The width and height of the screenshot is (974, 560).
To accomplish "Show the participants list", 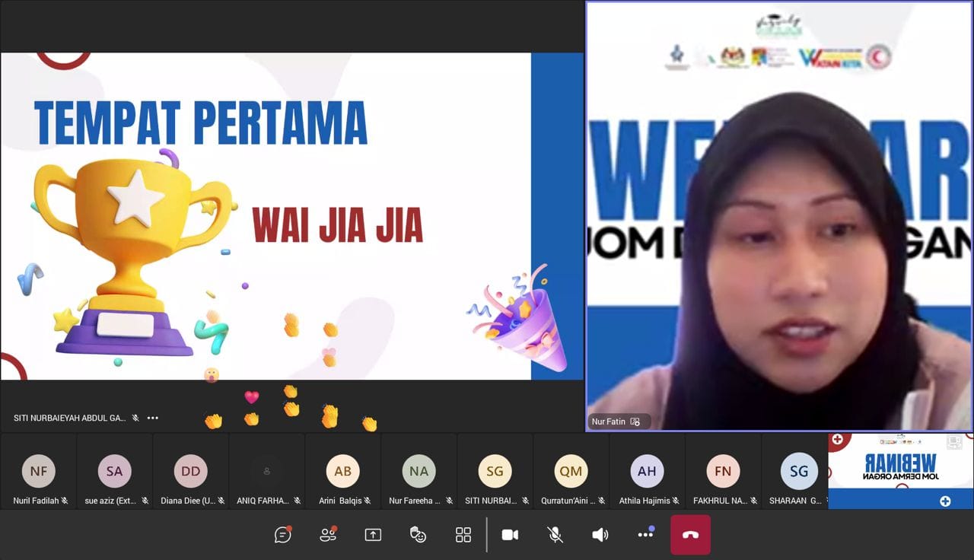I will [328, 535].
